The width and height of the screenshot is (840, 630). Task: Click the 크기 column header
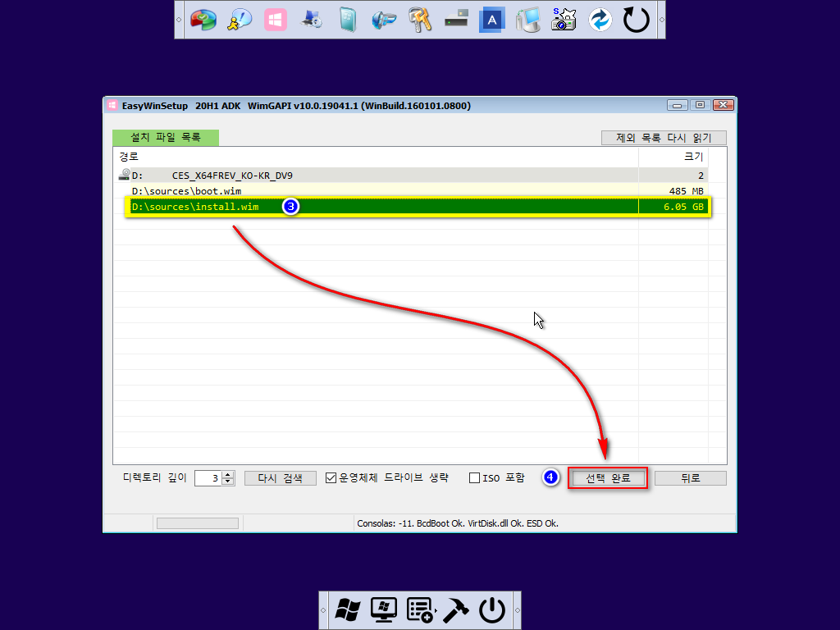(x=673, y=157)
